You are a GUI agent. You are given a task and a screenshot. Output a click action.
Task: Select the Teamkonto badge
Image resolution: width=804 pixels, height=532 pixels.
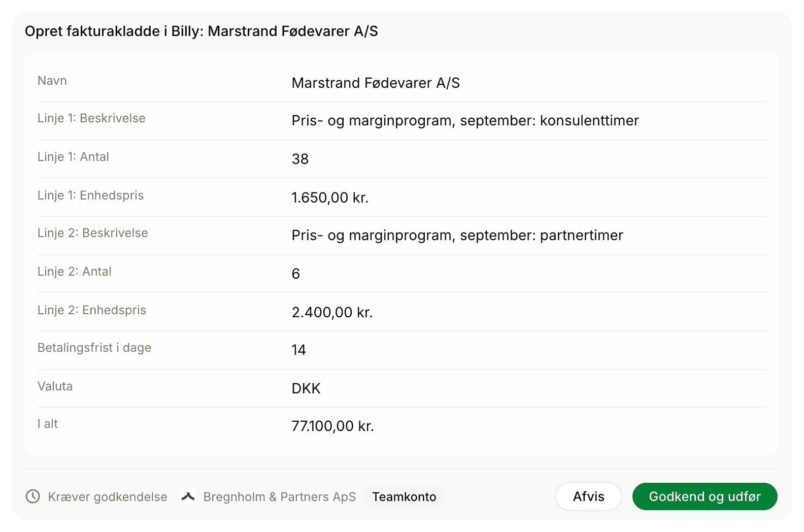tap(404, 496)
